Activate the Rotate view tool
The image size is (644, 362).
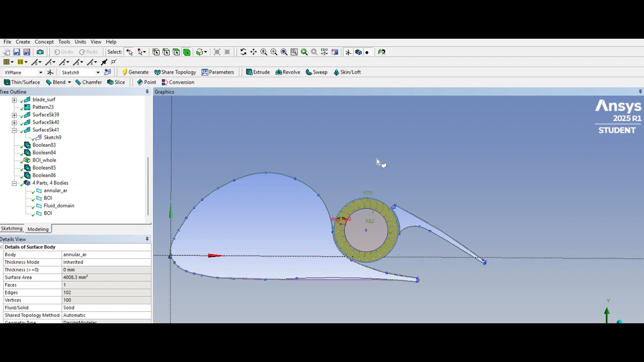coord(243,52)
